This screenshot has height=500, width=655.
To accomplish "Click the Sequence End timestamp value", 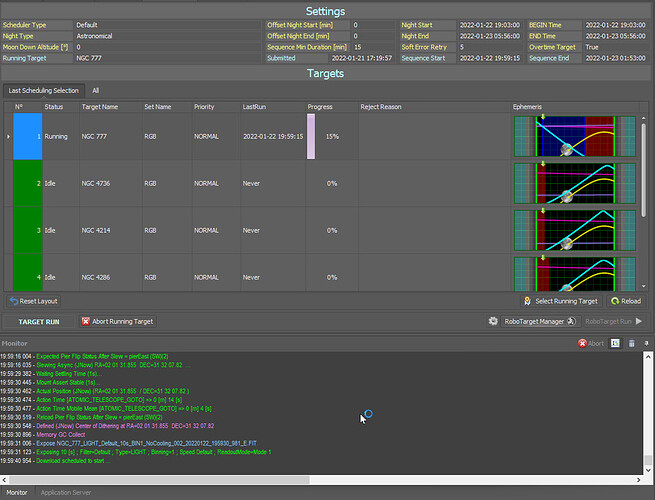I will [x=615, y=58].
